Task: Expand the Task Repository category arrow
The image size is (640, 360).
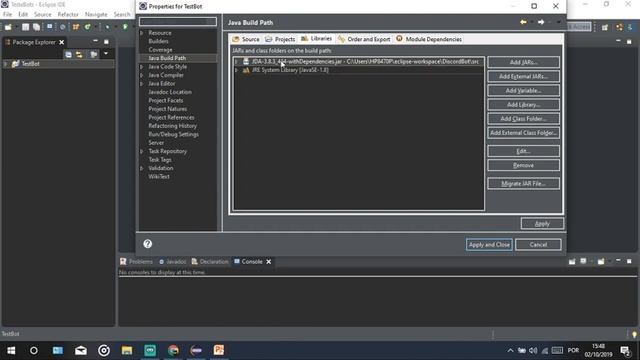Action: (142, 151)
